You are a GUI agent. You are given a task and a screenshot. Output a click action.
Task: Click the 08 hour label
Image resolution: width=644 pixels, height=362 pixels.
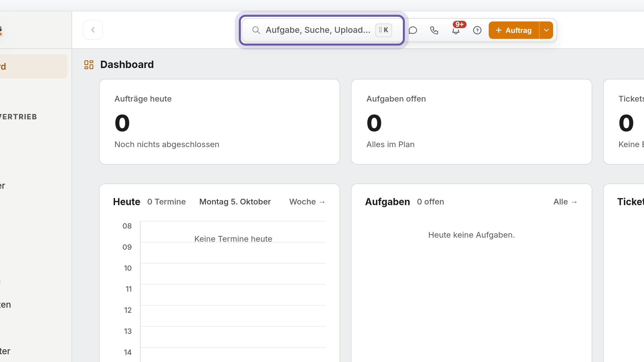click(127, 226)
